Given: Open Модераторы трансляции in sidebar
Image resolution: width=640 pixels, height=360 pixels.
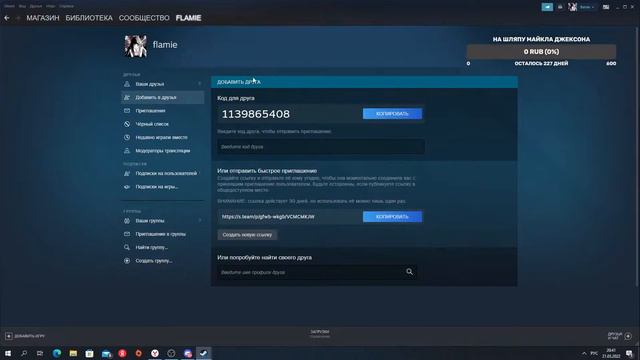Looking at the screenshot, I should 163,151.
